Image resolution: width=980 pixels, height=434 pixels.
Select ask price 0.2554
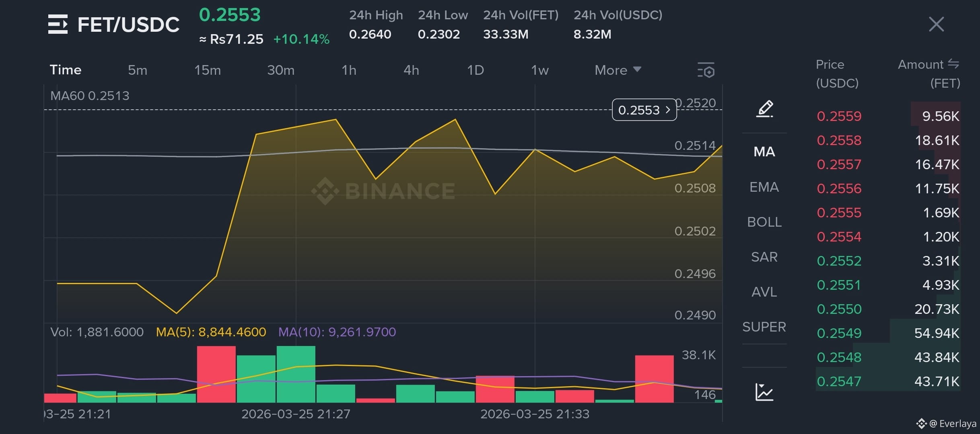point(839,237)
